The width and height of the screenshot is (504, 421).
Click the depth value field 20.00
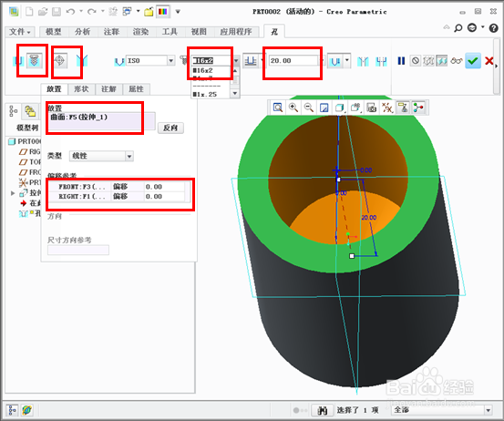(x=293, y=60)
